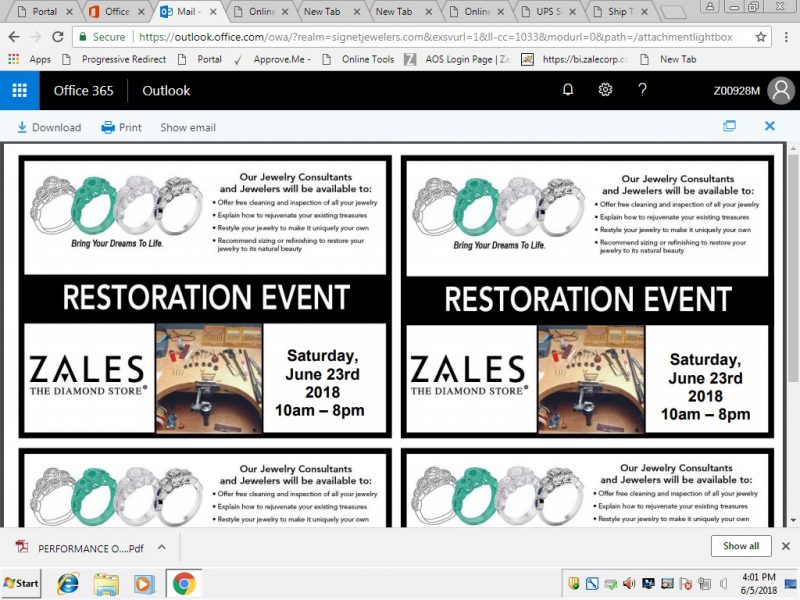Image resolution: width=800 pixels, height=600 pixels.
Task: Open the help question mark
Action: 642,90
